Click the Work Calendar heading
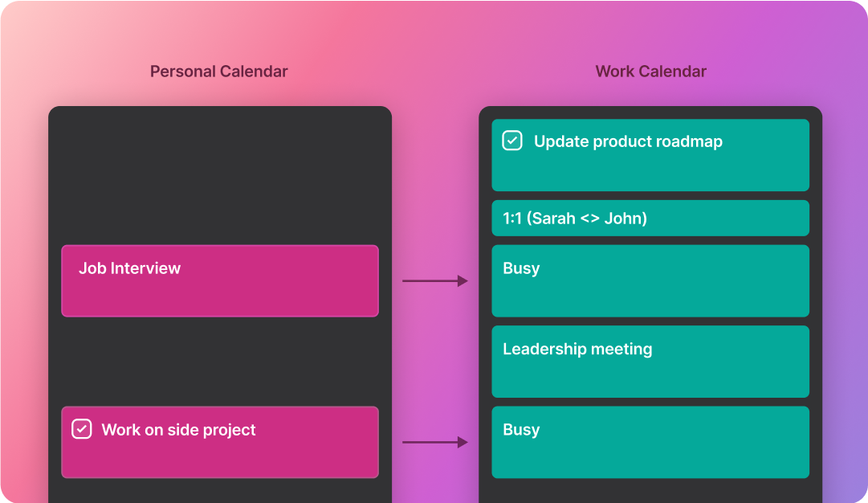The width and height of the screenshot is (868, 503). [x=650, y=72]
